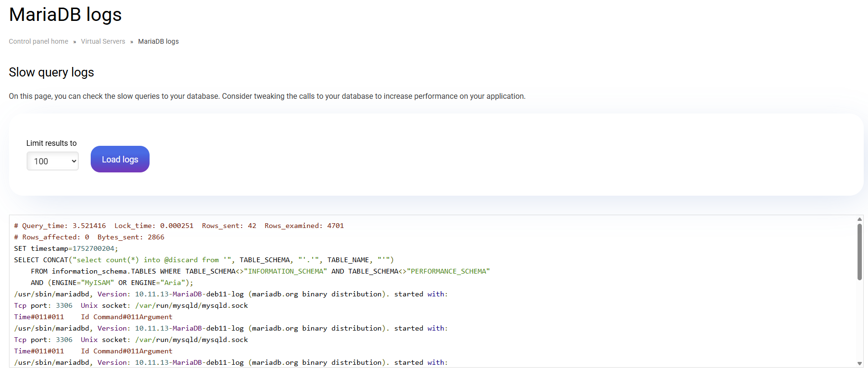
Task: Click the SELECT CONCAT query line
Action: click(204, 260)
